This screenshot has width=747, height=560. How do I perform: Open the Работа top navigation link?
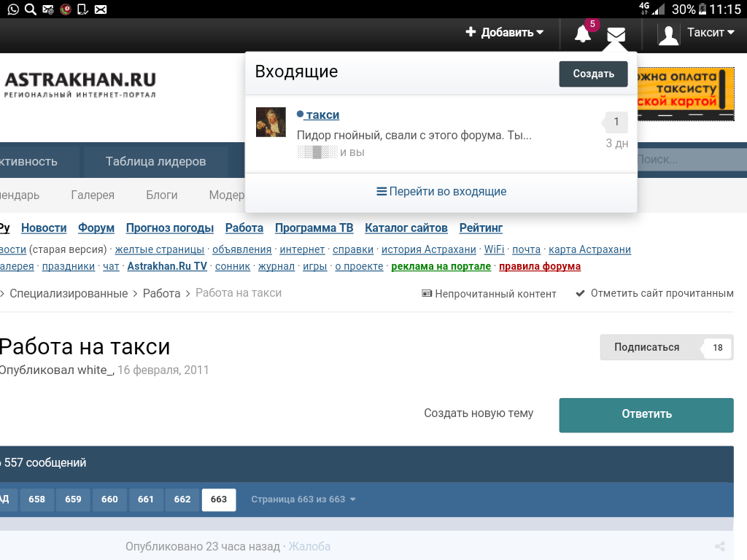244,228
